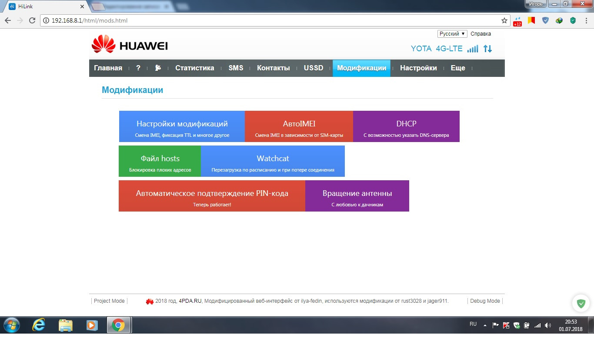Go forward to the next page
This screenshot has width=594, height=364.
(x=20, y=20)
